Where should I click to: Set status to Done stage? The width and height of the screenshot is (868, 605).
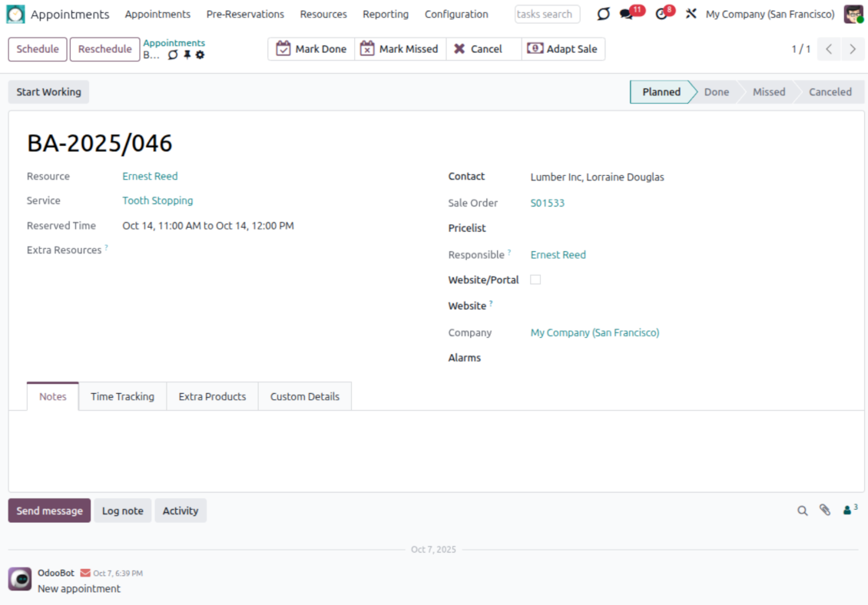coord(716,92)
